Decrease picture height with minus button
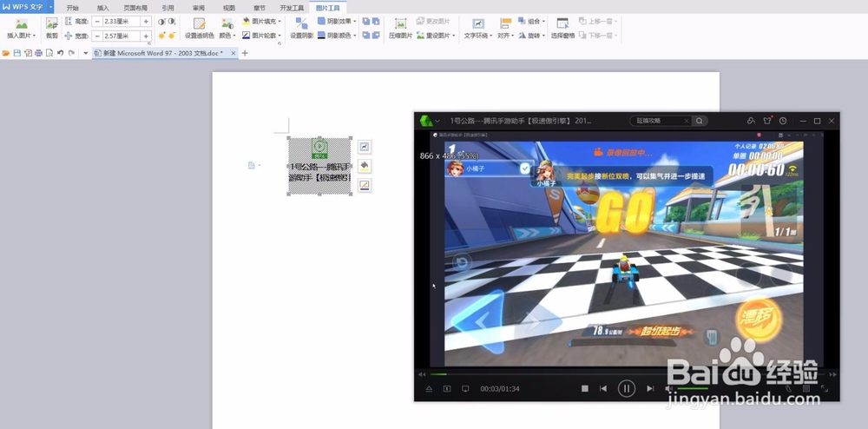Image resolution: width=868 pixels, height=429 pixels. pos(97,21)
